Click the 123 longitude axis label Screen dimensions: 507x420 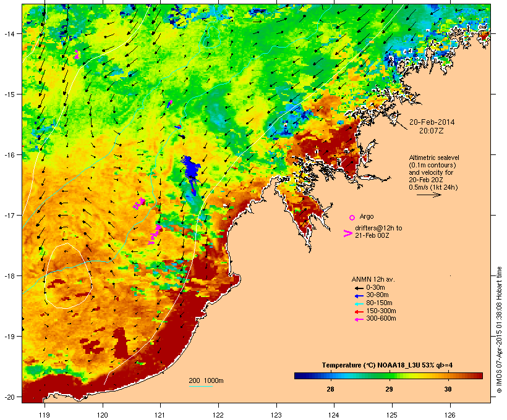pyautogui.click(x=276, y=415)
